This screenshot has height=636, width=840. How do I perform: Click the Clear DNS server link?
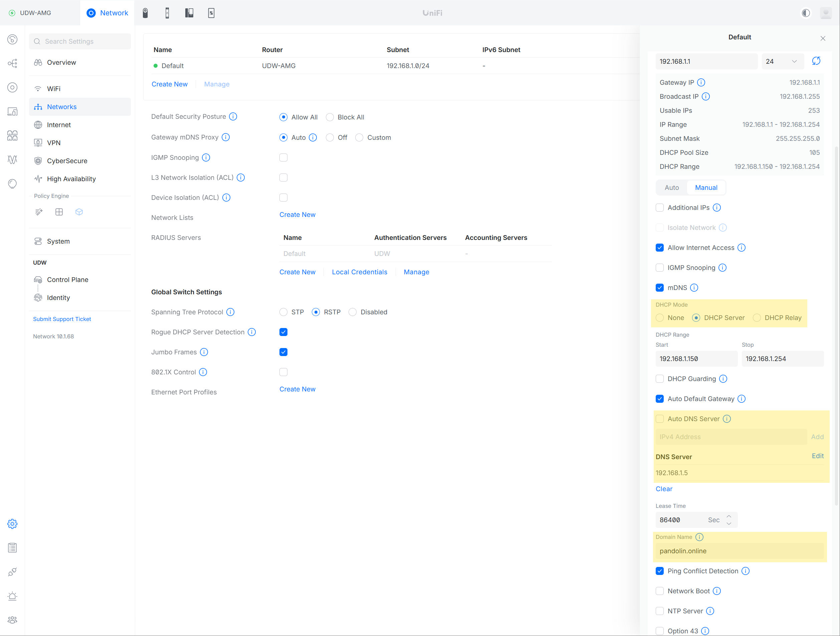click(664, 489)
